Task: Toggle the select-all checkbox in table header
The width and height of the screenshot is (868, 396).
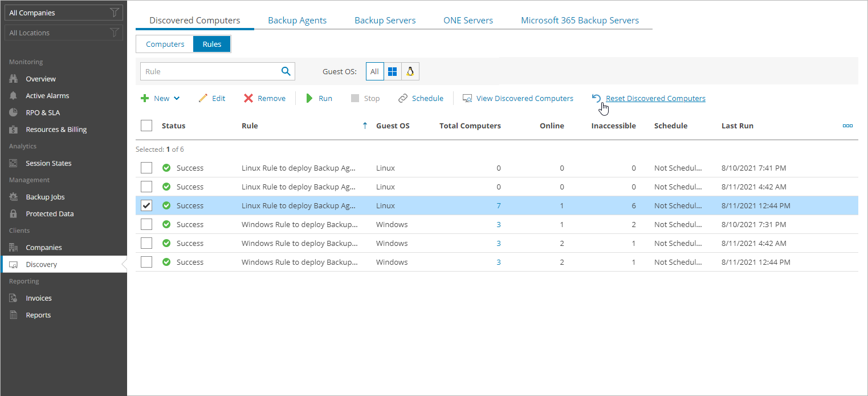Action: (146, 126)
